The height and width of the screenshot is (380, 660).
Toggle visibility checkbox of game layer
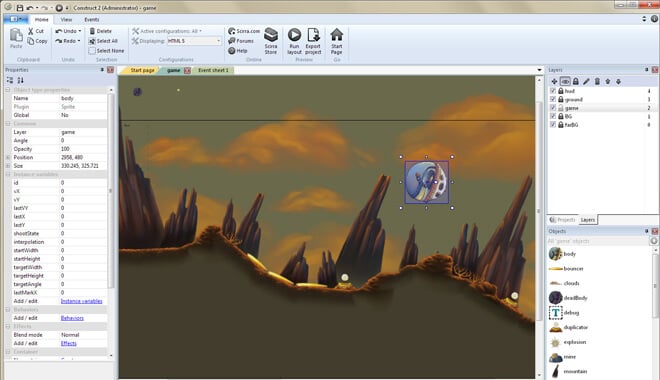553,108
